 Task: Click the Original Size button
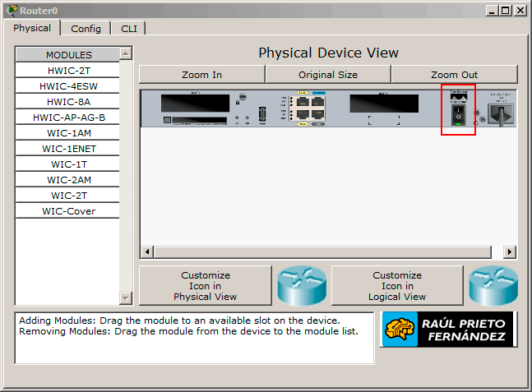pos(328,75)
